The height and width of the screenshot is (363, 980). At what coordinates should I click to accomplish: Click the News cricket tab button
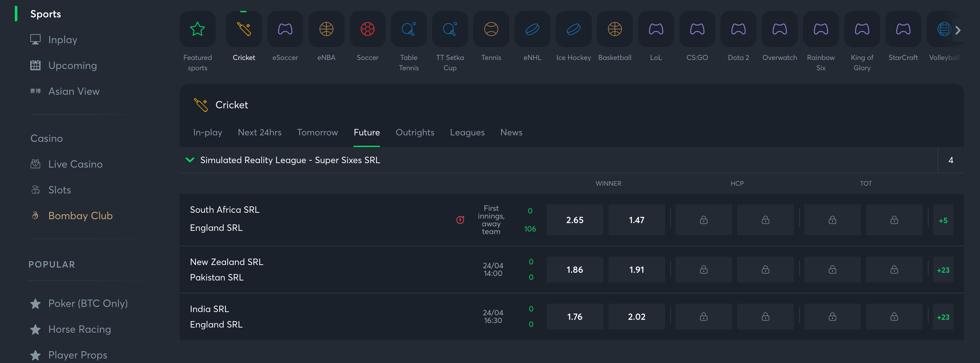pos(511,132)
